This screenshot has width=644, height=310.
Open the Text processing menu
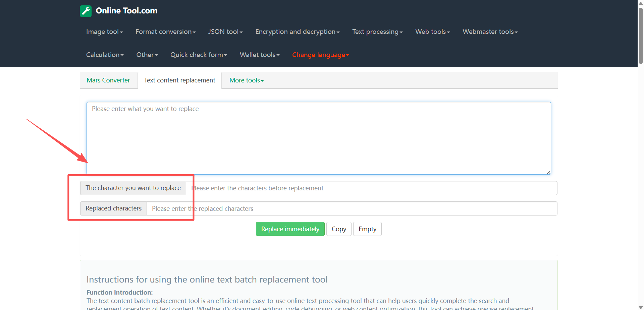pos(377,32)
